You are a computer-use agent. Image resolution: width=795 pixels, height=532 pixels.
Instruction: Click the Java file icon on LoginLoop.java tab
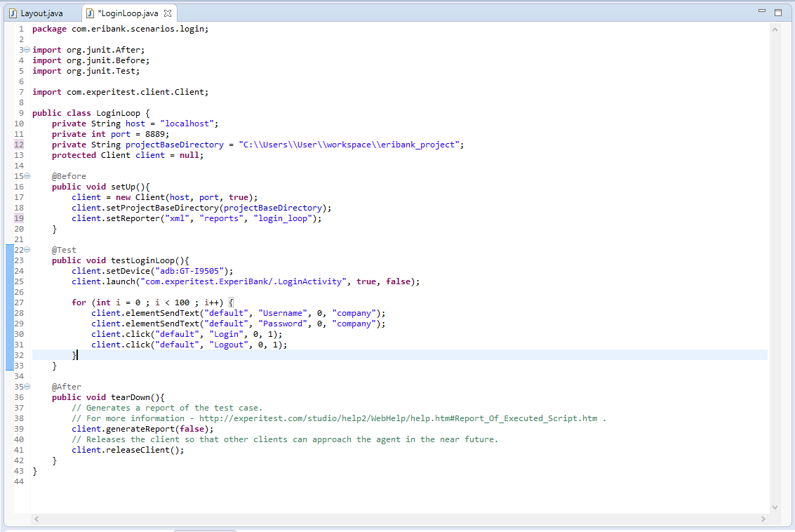tap(90, 13)
